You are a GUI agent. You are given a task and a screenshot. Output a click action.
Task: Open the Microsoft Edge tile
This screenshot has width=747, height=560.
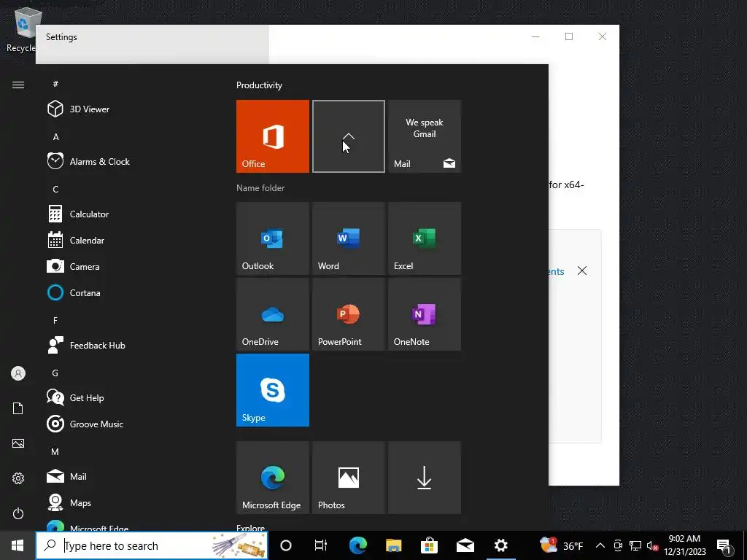(273, 478)
